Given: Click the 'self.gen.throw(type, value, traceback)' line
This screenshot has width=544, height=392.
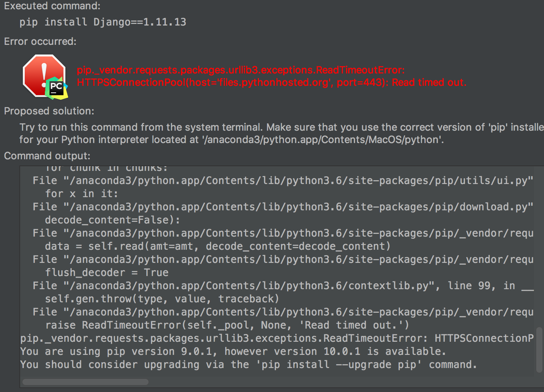Looking at the screenshot, I should click(x=162, y=299).
